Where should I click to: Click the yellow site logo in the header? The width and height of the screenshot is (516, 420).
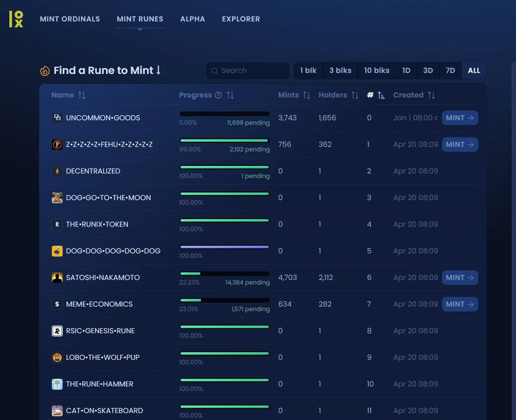point(16,19)
